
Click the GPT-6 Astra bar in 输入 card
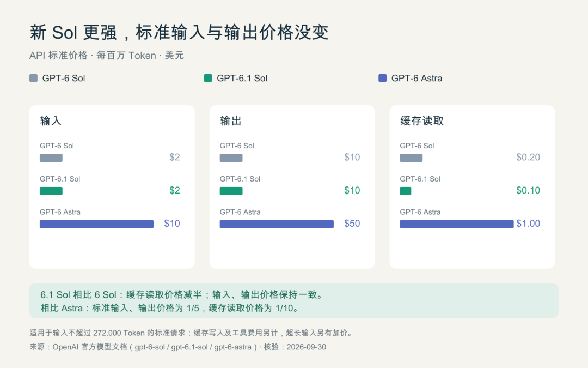pos(97,224)
